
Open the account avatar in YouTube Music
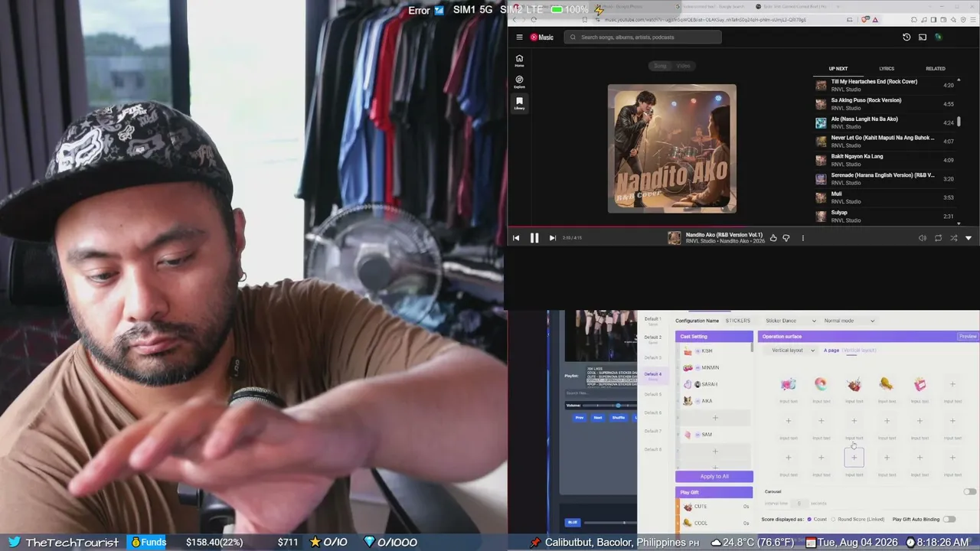[938, 37]
